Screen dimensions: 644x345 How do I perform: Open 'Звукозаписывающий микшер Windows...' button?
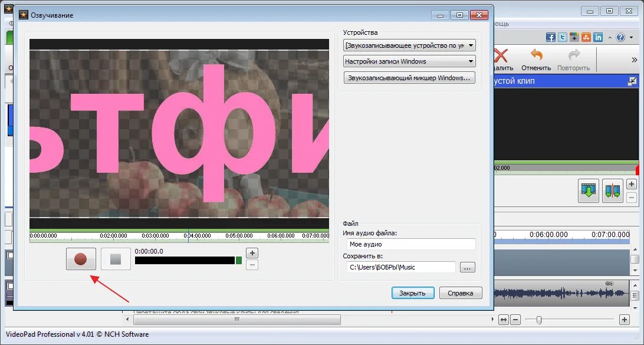[409, 78]
